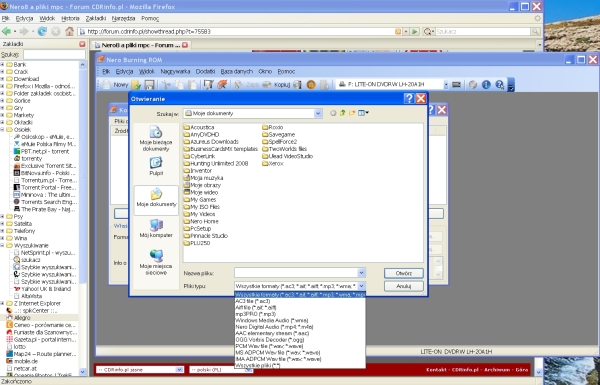Click the choose recorder icon beside drive dropdown

(456, 85)
